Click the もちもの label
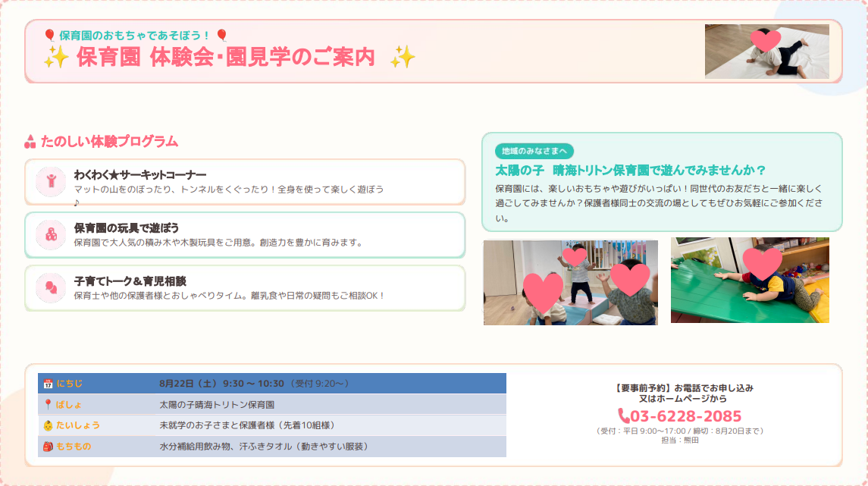 (74, 447)
